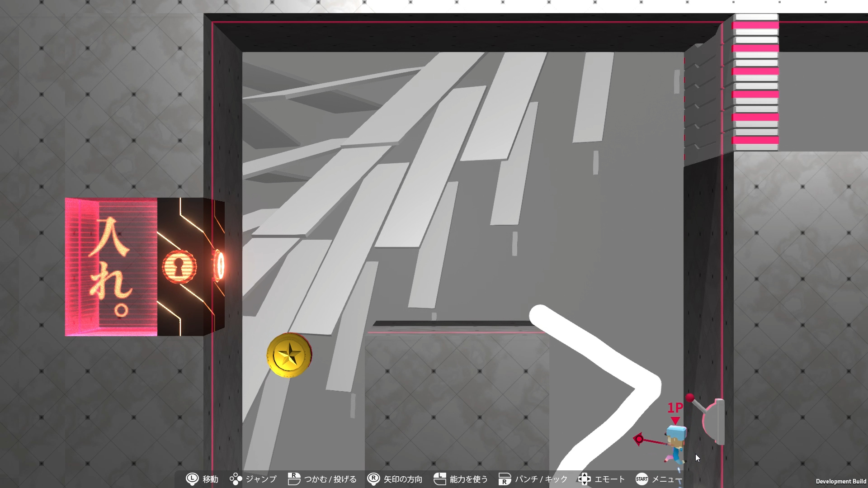Click the pink 入れ。 hologram sign
Viewport: 868px width, 488px height.
tap(111, 267)
